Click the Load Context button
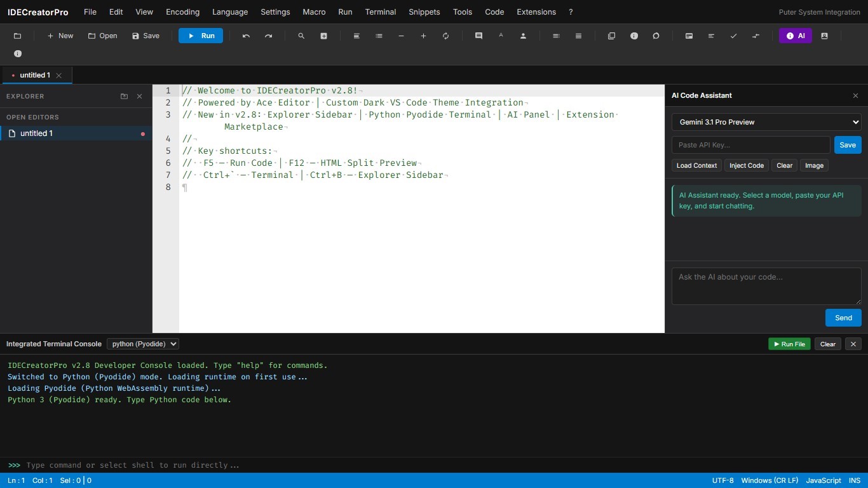 (696, 165)
